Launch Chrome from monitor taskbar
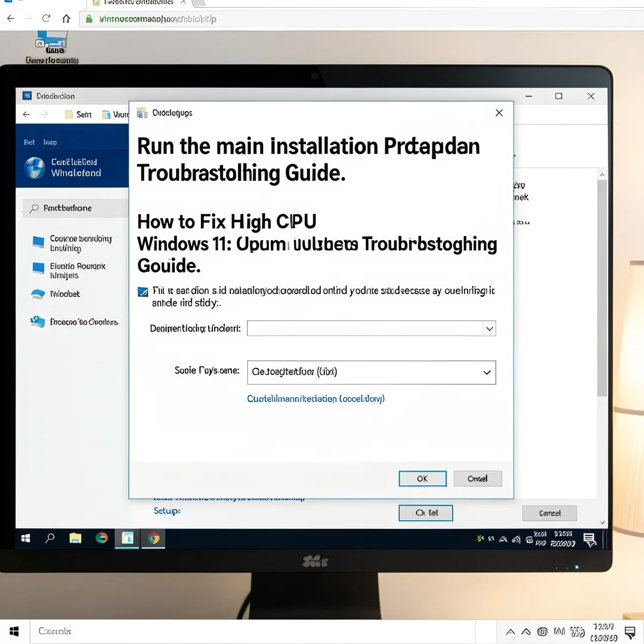This screenshot has height=644, width=644. click(154, 538)
